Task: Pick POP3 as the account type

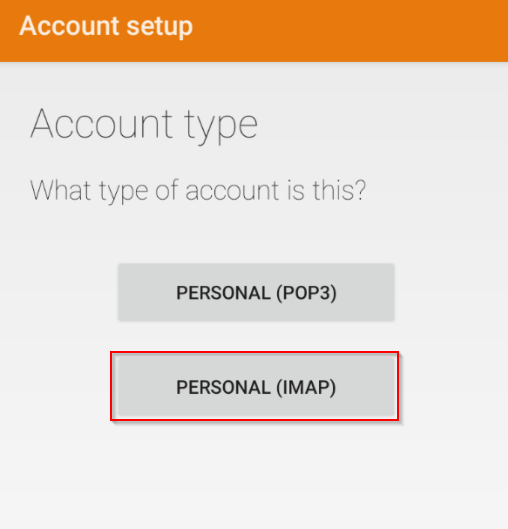Action: tap(256, 292)
